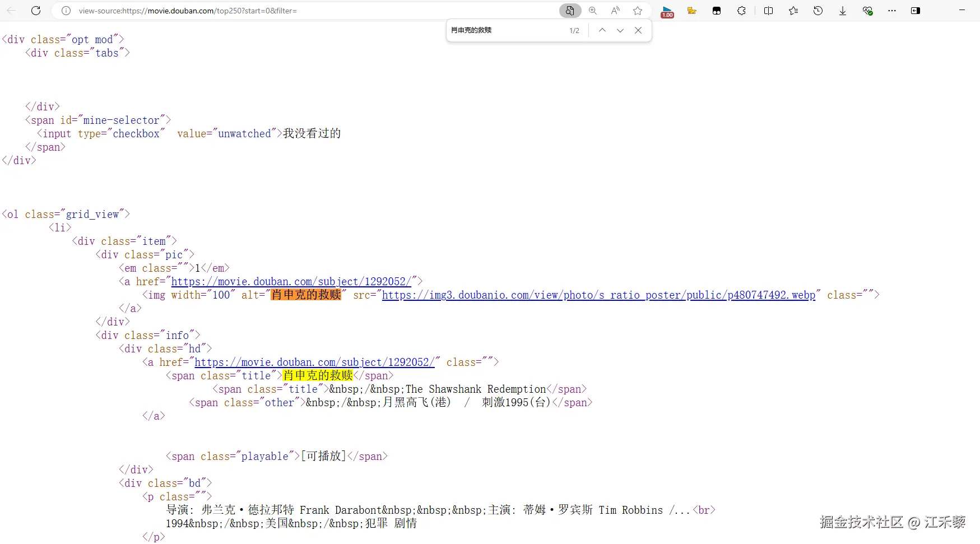Click the [可播放] playable span text
Viewport: 980px width, 544px height.
323,456
